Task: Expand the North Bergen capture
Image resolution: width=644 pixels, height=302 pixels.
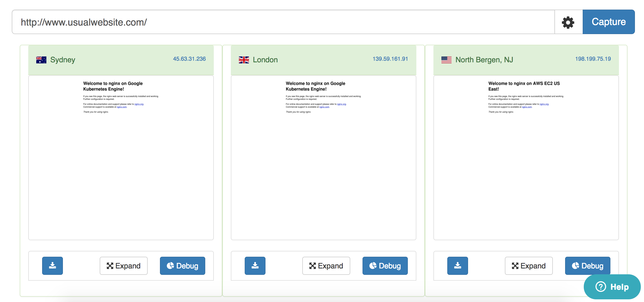Action: point(529,266)
